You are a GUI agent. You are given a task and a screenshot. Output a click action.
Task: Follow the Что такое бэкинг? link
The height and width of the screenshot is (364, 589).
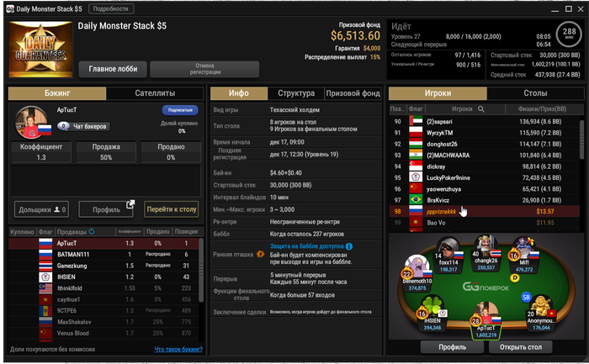[x=178, y=350]
